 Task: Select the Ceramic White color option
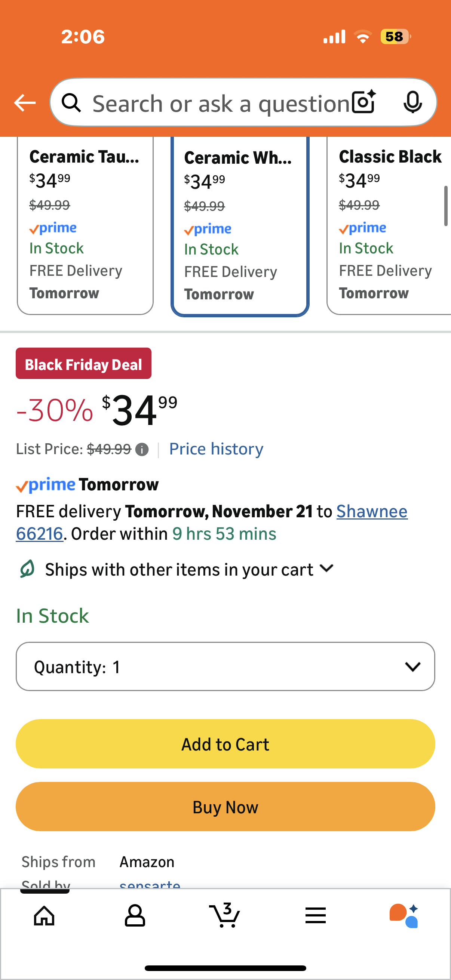[x=240, y=225]
